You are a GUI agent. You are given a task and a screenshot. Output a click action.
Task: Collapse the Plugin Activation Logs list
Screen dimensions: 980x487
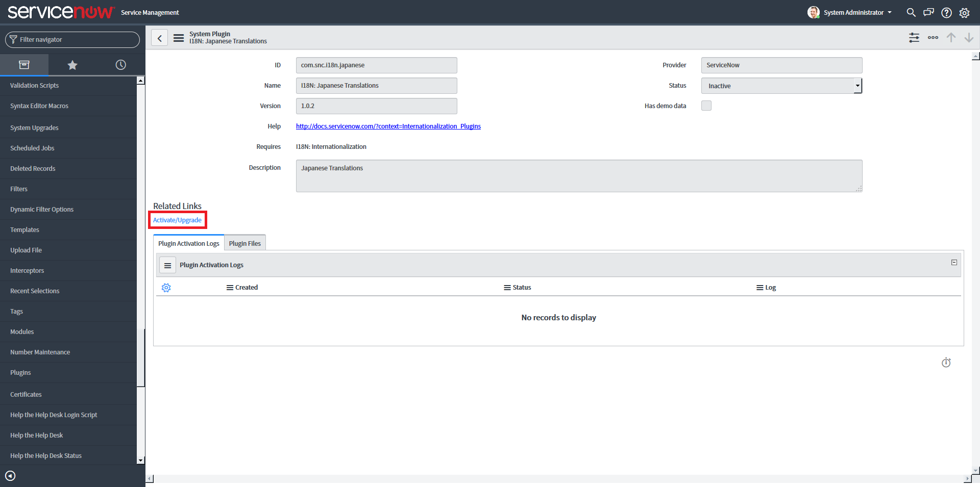[954, 262]
